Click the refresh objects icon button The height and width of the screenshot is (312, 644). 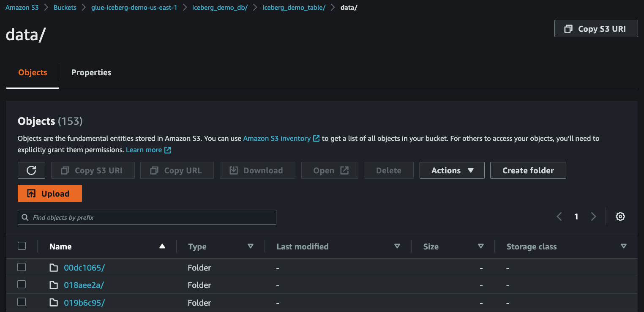[31, 170]
